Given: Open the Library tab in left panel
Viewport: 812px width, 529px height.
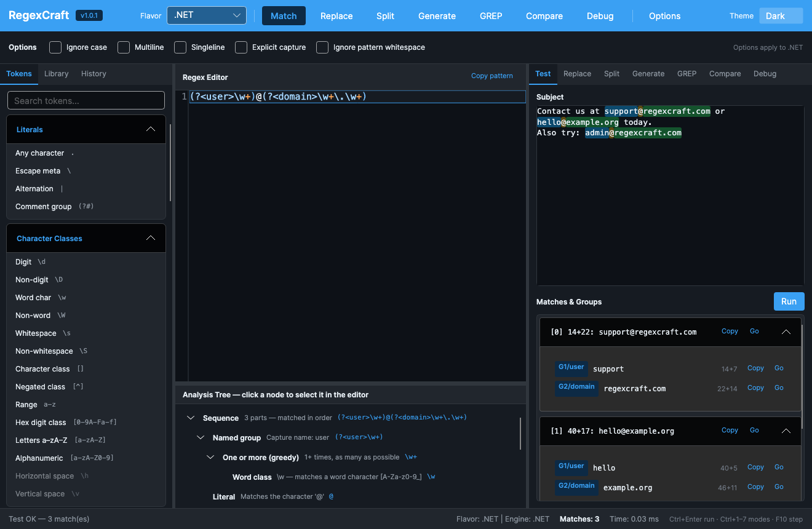Looking at the screenshot, I should coord(57,74).
